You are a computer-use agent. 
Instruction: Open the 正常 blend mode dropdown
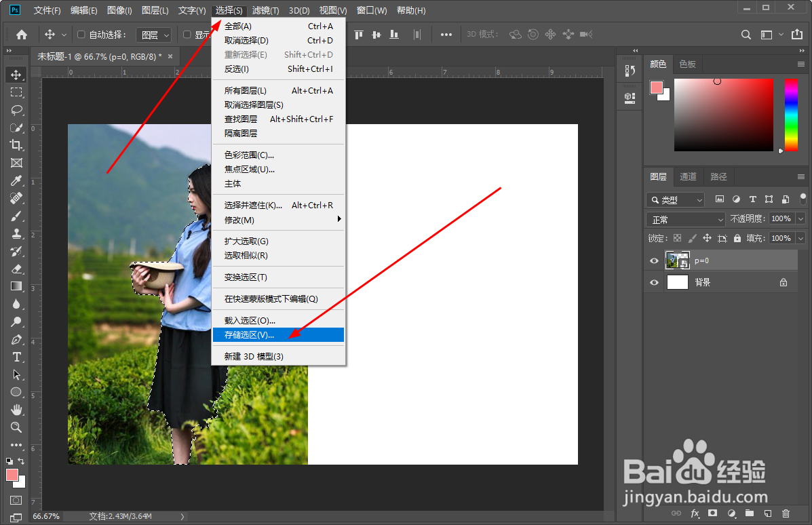pyautogui.click(x=685, y=219)
